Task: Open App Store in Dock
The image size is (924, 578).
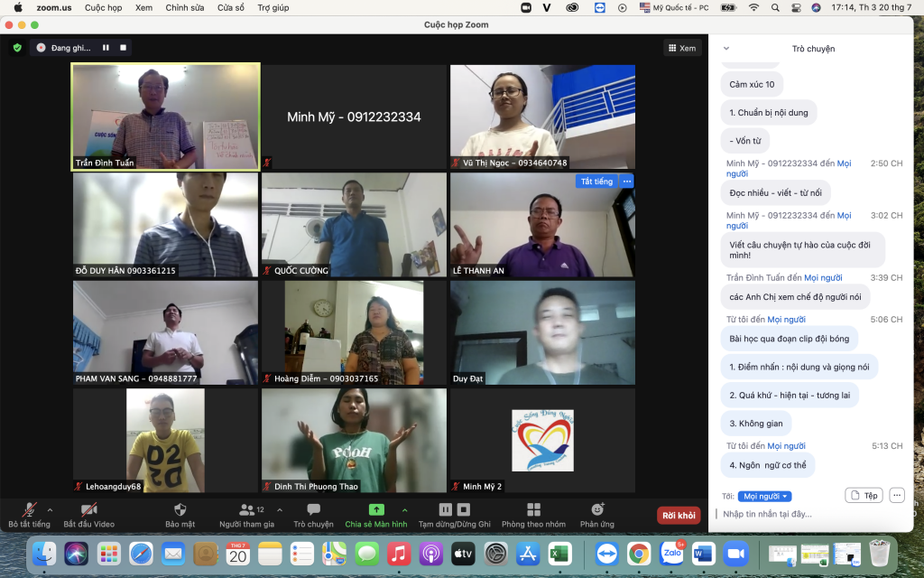Action: click(527, 554)
